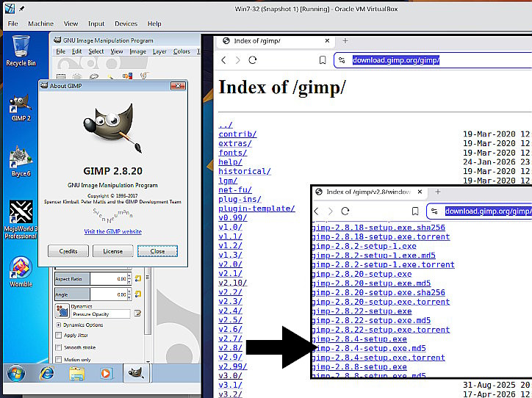Open Windows Explorer folder taskbar icon

[x=76, y=374]
